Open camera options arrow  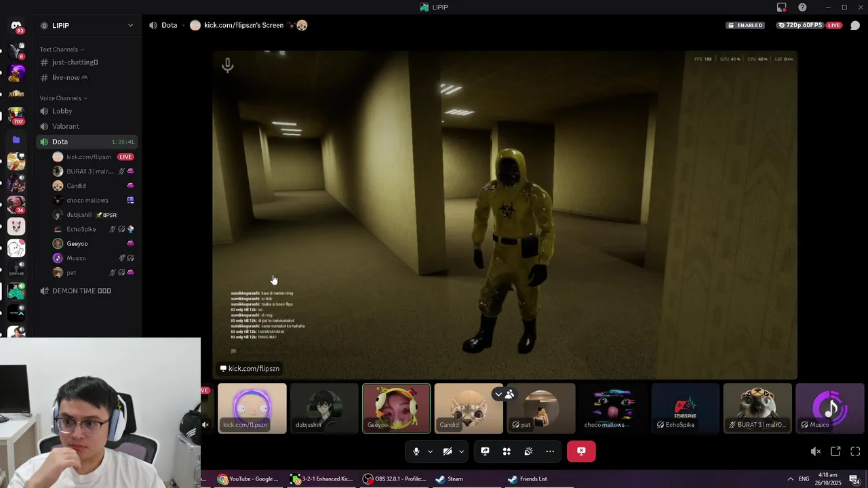pos(461,451)
